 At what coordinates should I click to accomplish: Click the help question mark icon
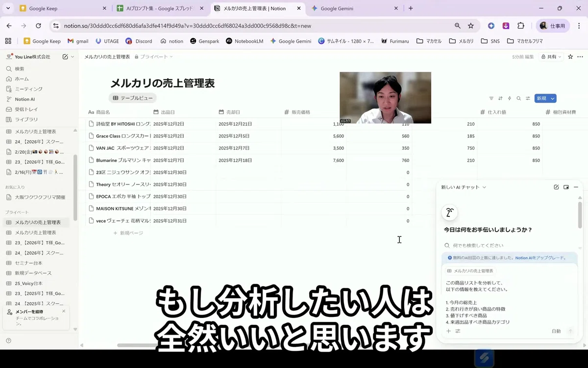(8, 341)
